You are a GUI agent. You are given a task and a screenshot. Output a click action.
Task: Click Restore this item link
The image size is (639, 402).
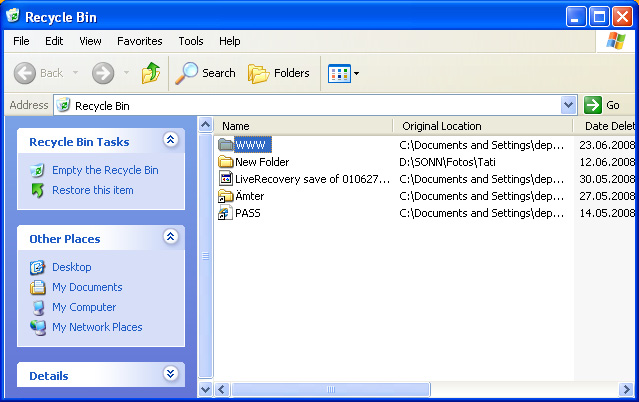(x=92, y=190)
